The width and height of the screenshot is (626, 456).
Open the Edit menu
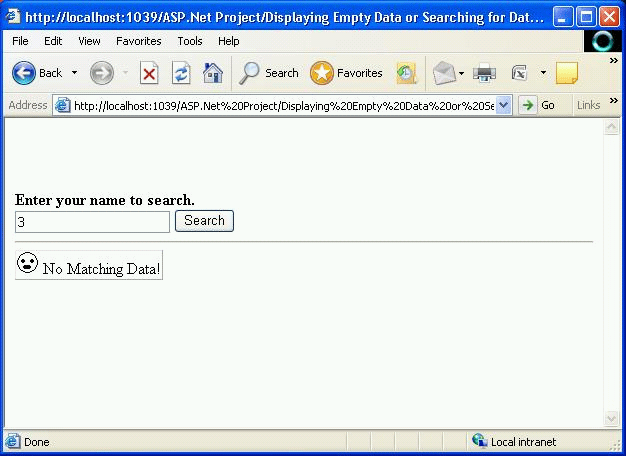click(x=53, y=41)
